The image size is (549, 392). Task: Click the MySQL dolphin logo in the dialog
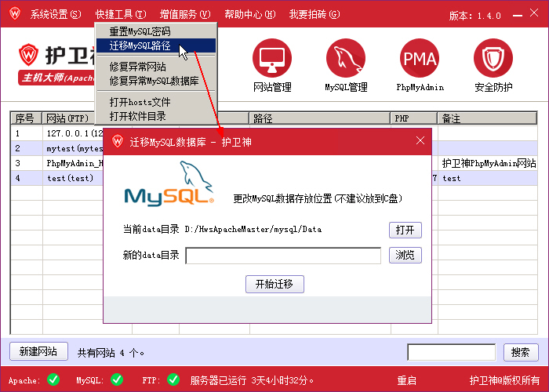tap(169, 183)
